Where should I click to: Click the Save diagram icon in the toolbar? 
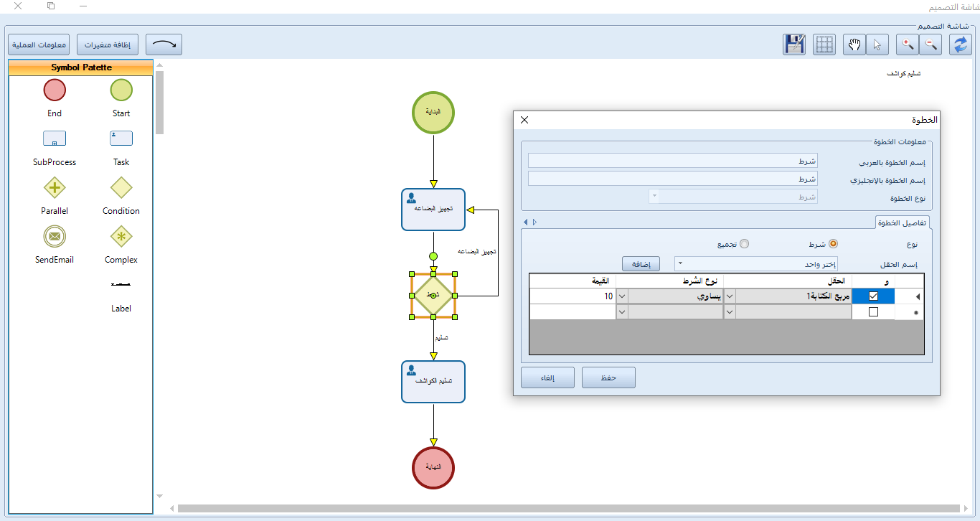pyautogui.click(x=793, y=44)
